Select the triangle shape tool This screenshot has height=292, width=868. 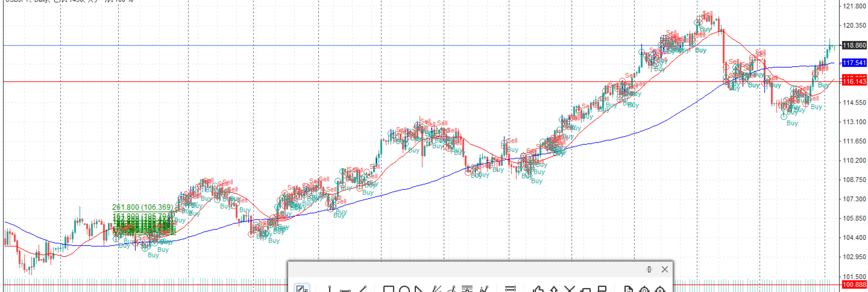(419, 289)
